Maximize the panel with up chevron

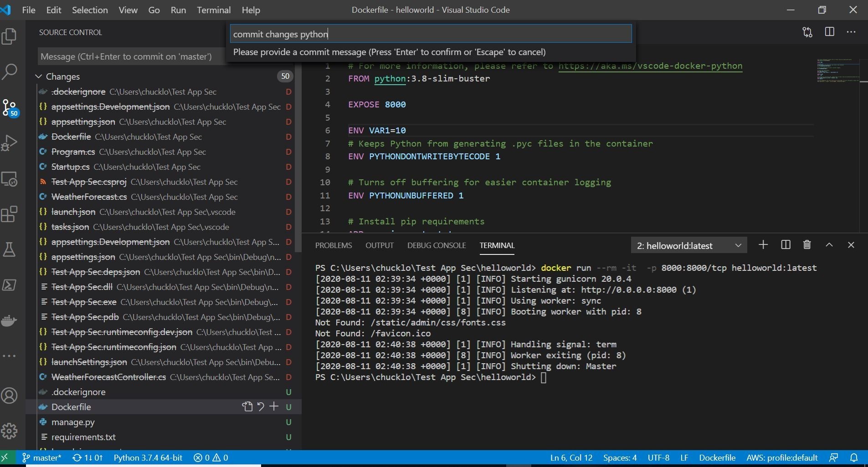[x=829, y=245]
